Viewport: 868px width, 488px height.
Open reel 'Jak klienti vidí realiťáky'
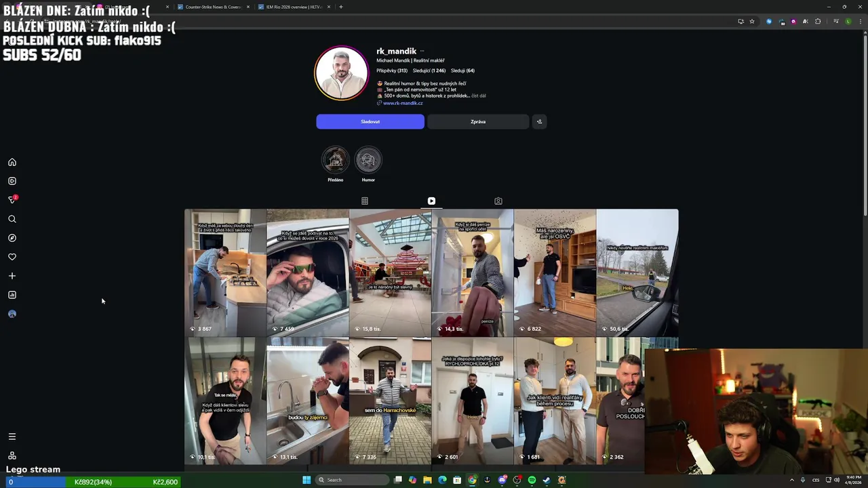point(555,401)
